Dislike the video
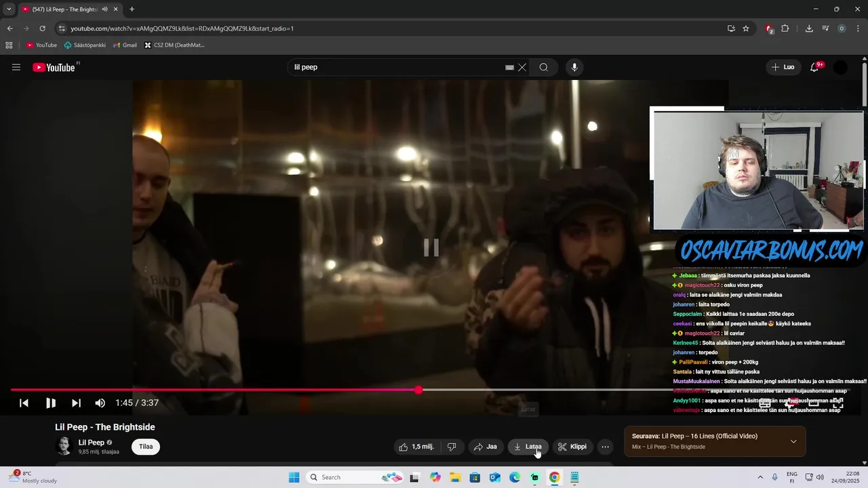 (x=452, y=447)
